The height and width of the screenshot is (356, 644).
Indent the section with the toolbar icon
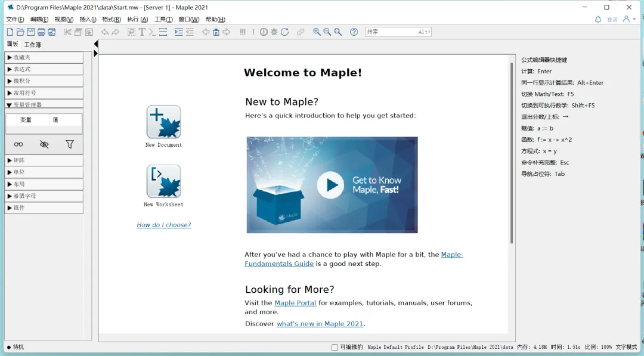(x=179, y=32)
